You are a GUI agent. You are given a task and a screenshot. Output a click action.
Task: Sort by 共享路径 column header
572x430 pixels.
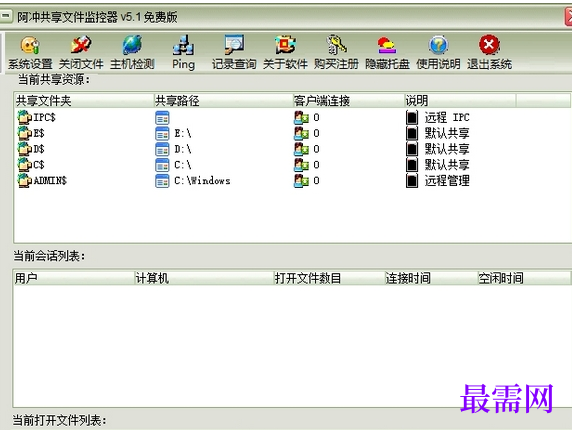coord(223,100)
